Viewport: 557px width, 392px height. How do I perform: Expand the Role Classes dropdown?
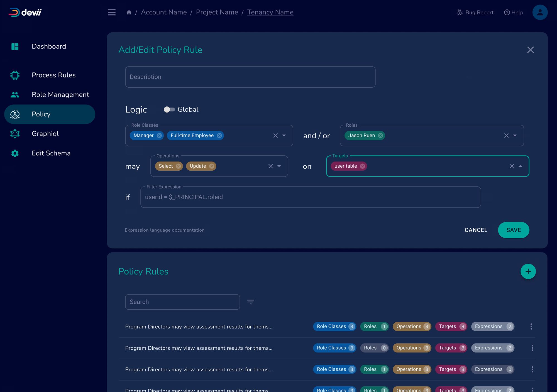(x=284, y=136)
